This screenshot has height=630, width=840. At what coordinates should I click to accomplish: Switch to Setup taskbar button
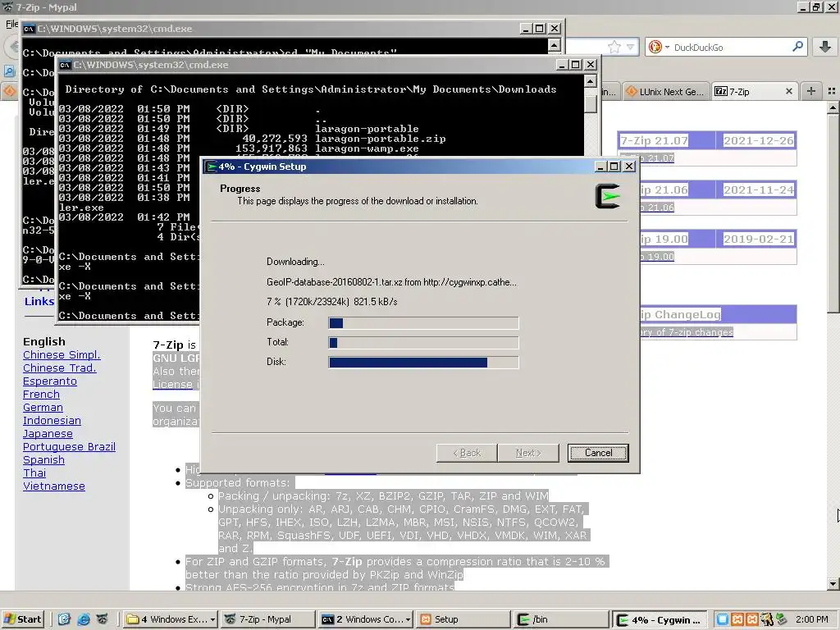[463, 619]
